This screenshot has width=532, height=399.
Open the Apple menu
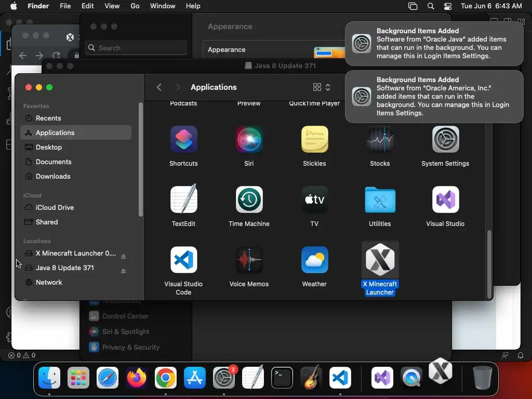(14, 6)
